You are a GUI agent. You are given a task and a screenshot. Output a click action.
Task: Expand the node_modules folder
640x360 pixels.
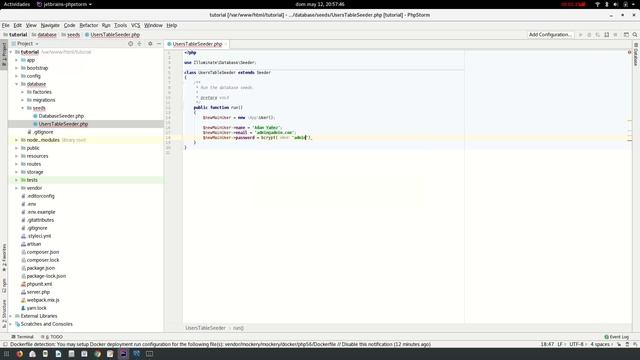17,140
